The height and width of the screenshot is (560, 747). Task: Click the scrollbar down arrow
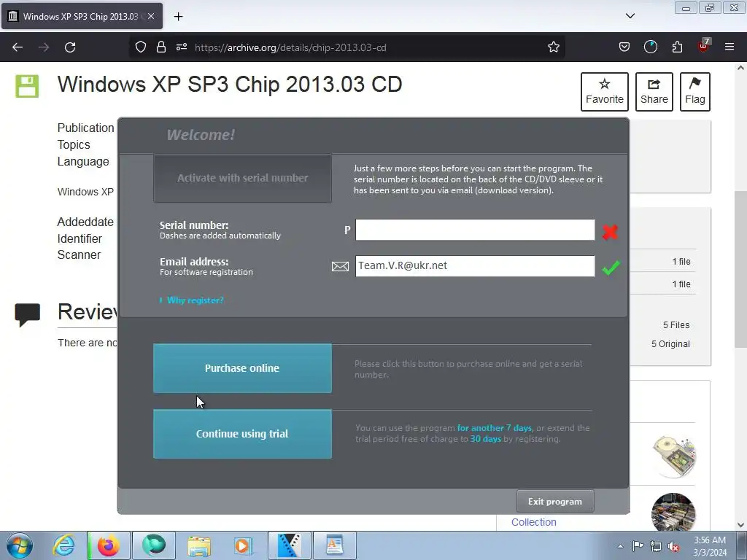pyautogui.click(x=740, y=524)
